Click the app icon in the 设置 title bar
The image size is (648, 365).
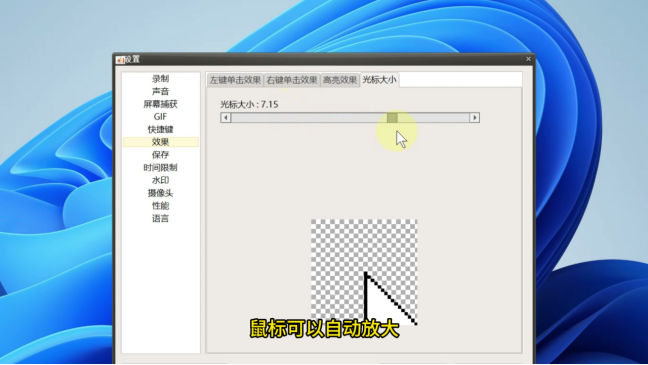click(120, 60)
